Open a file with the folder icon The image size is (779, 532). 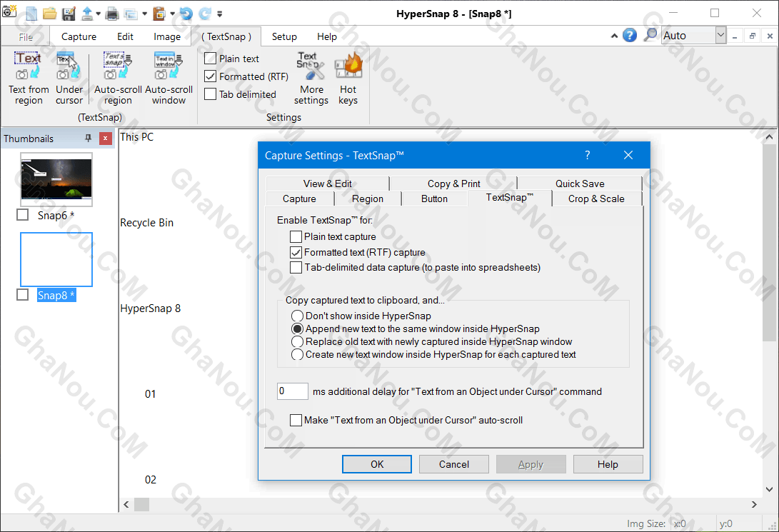point(50,14)
